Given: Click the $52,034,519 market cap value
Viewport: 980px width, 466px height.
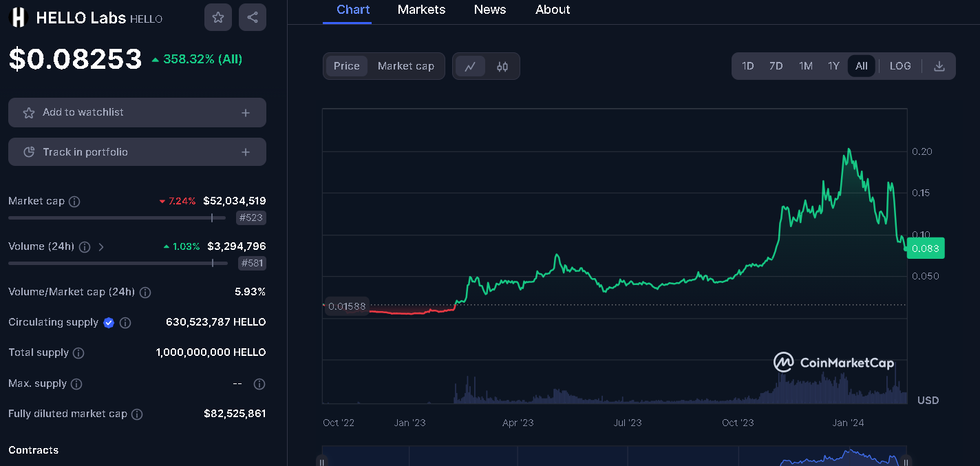Looking at the screenshot, I should point(235,201).
